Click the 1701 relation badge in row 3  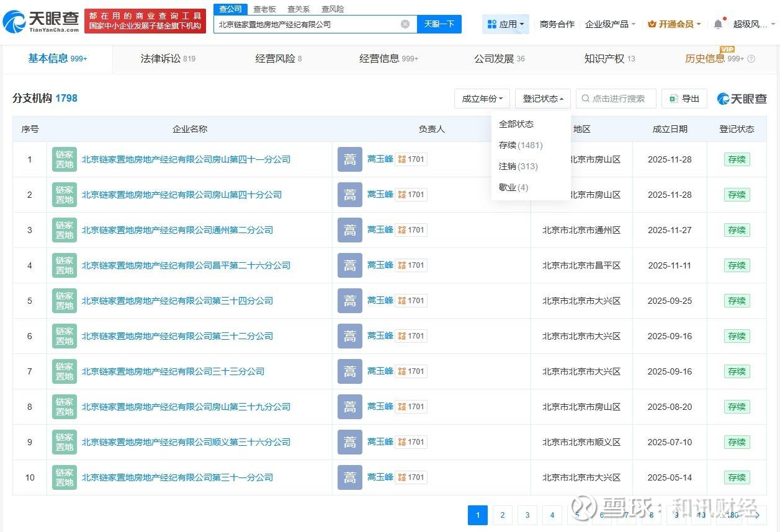(x=411, y=230)
